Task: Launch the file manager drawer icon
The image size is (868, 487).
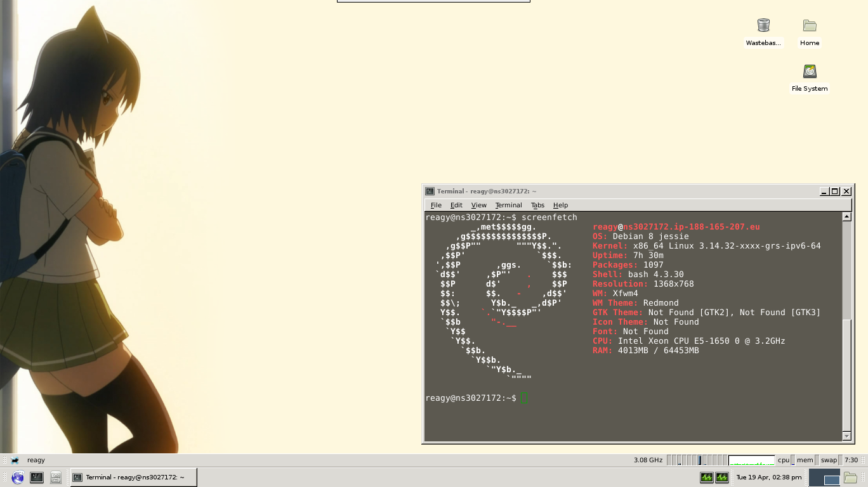Action: click(x=56, y=477)
